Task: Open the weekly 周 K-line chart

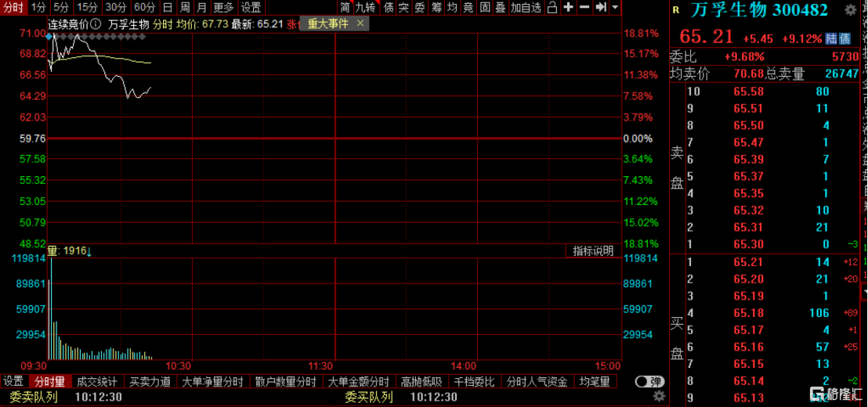Action: tap(185, 7)
